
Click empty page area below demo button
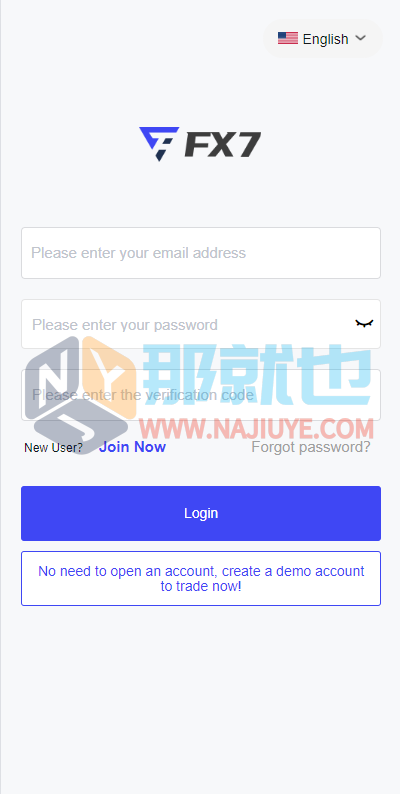[201, 699]
